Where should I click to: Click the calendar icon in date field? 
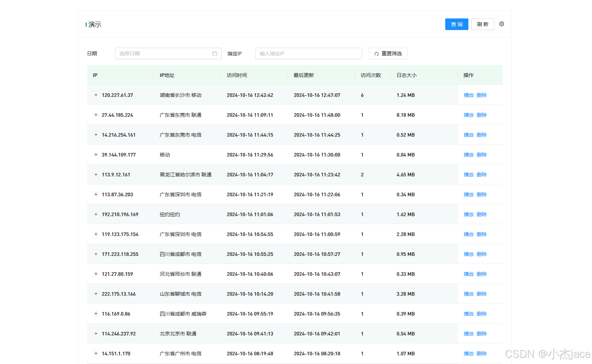pos(214,53)
